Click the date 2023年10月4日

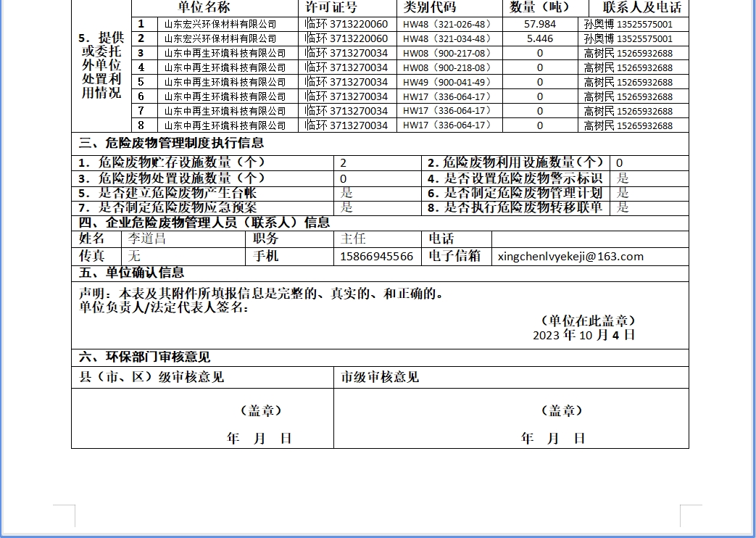click(583, 335)
